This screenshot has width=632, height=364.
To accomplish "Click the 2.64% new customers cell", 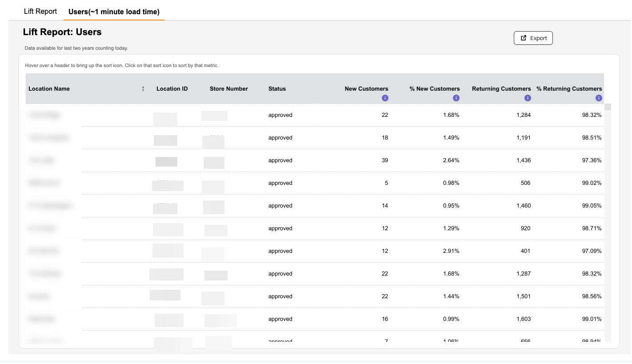I will [451, 160].
